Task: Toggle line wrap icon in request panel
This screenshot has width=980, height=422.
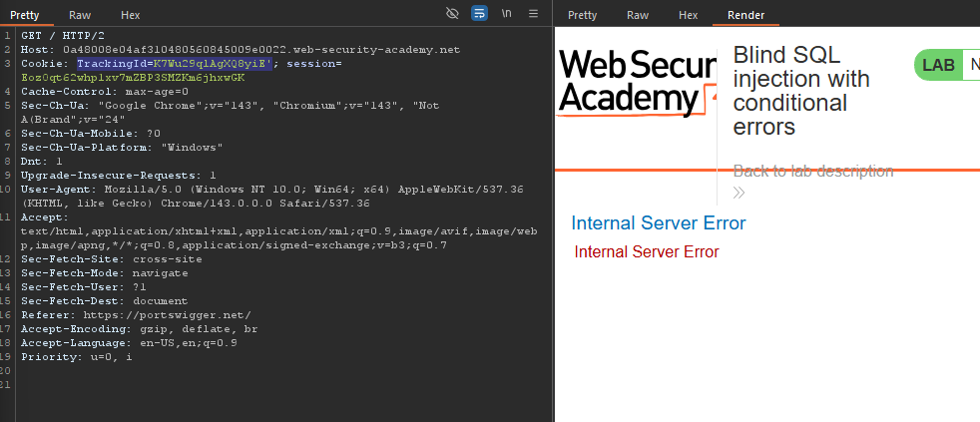Action: coord(479,13)
